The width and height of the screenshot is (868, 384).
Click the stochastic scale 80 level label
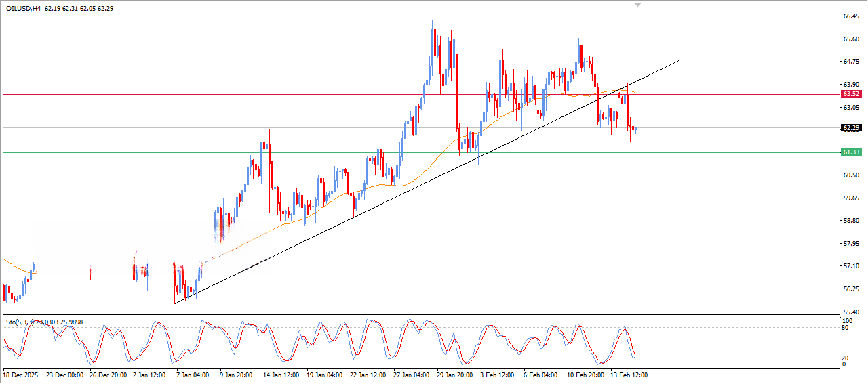click(x=845, y=328)
